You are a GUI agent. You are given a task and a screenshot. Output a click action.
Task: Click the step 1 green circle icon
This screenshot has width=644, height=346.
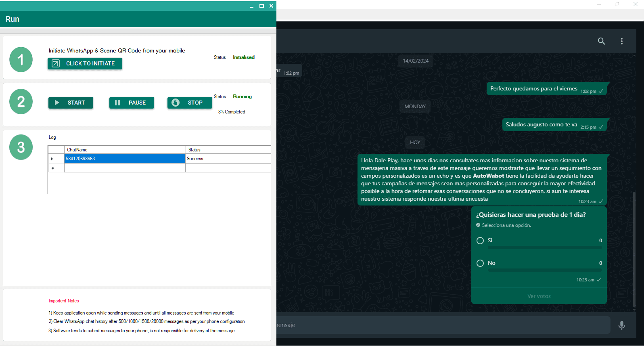click(21, 60)
